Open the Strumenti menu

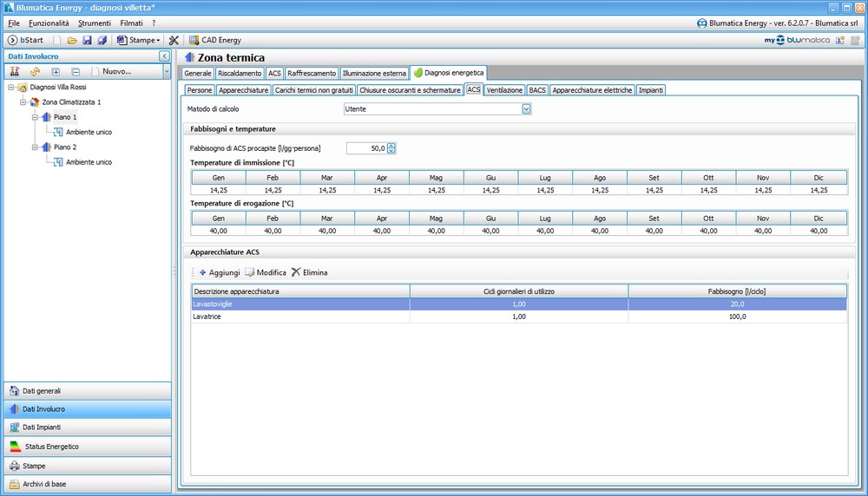94,23
